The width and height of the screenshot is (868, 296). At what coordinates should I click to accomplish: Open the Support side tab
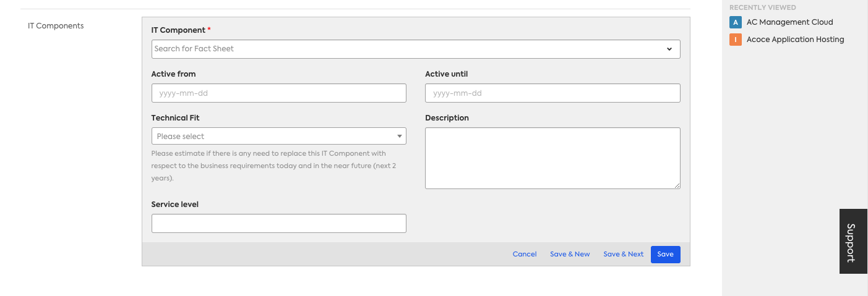tap(853, 242)
